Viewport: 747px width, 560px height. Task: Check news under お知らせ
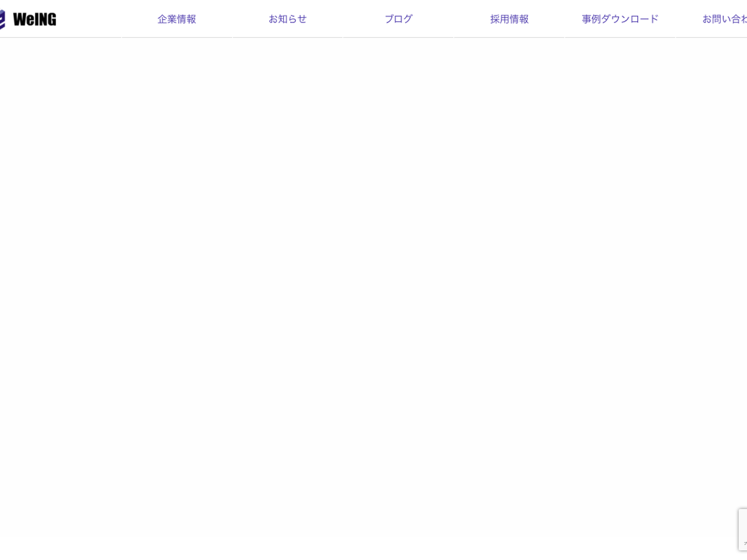coord(288,19)
